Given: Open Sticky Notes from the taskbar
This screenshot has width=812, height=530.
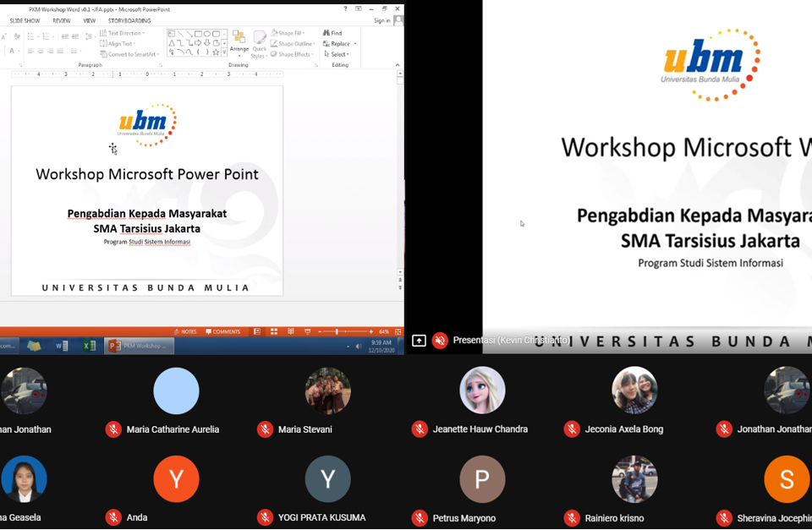Looking at the screenshot, I should click(x=34, y=346).
